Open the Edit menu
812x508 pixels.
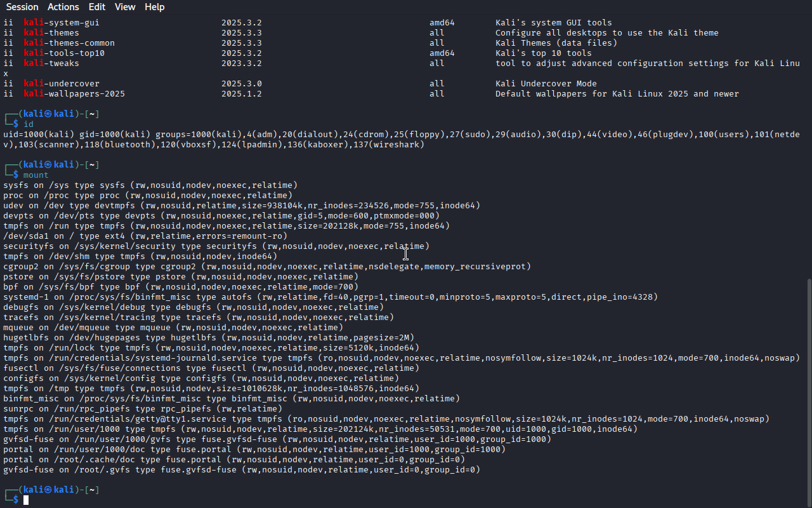click(x=97, y=7)
